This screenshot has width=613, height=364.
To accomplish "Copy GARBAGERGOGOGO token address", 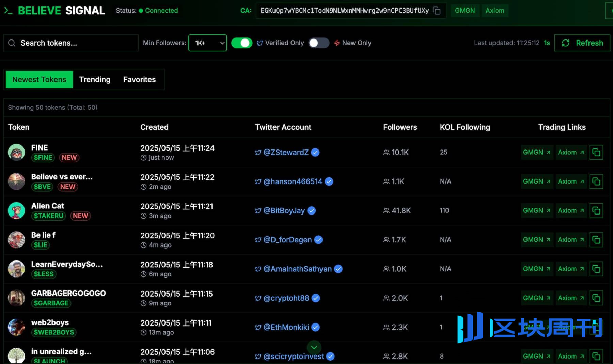I will coord(596,298).
